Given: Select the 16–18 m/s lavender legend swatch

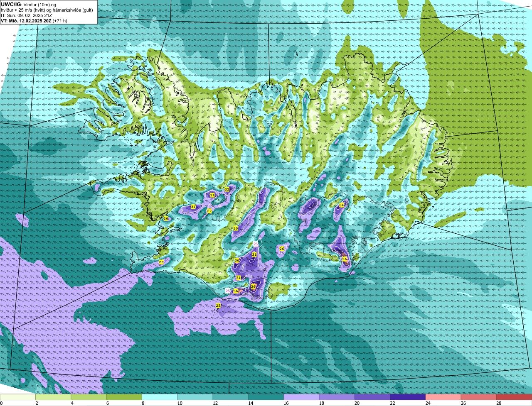Looking at the screenshot, I should click(x=301, y=397).
